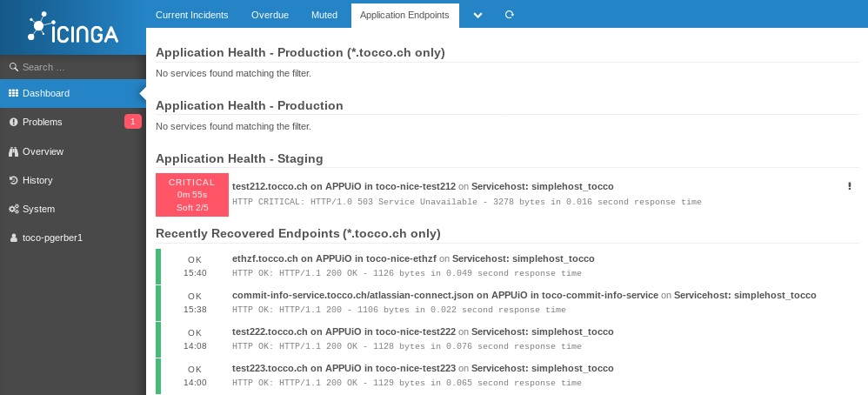868x395 pixels.
Task: Open the Servicehost link on the test222 row
Action: click(543, 331)
